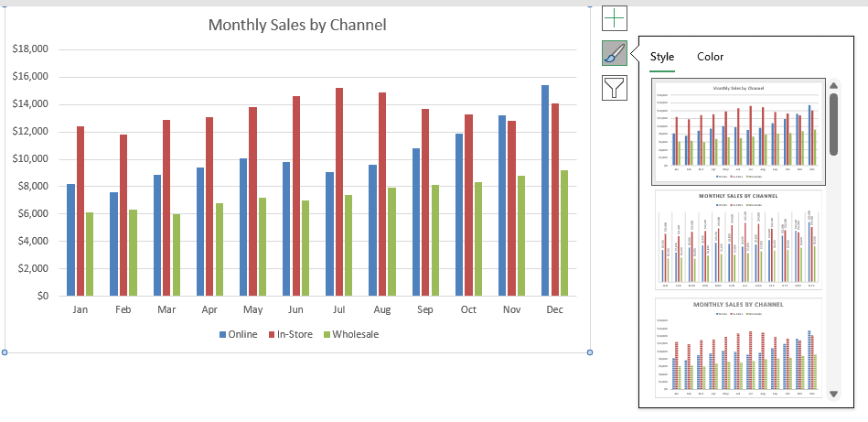Click the Jul category label

click(x=338, y=309)
